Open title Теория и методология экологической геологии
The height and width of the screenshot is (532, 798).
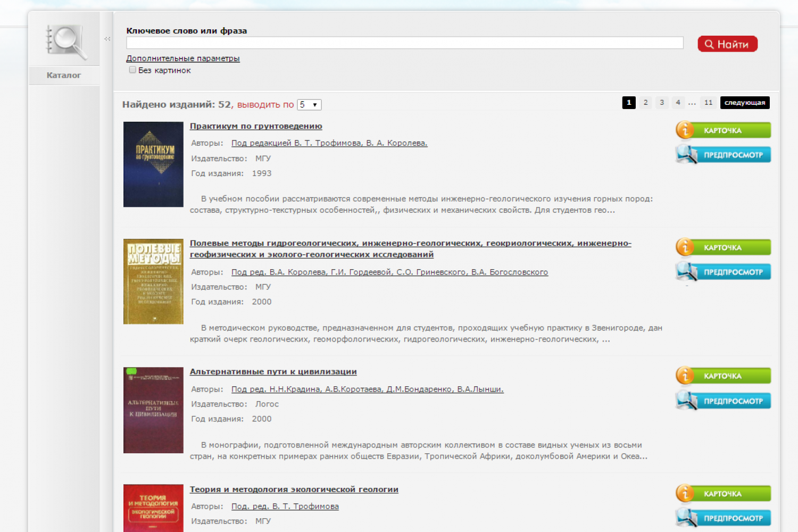tap(294, 489)
